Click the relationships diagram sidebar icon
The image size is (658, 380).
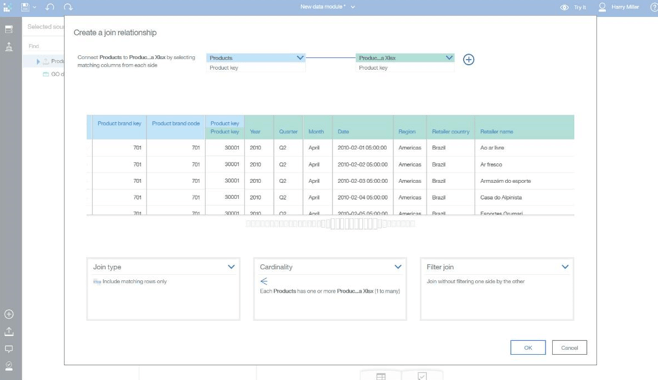pos(9,47)
